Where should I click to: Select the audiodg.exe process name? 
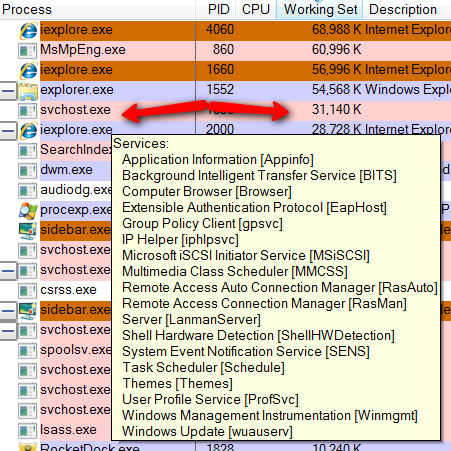pyautogui.click(x=76, y=190)
